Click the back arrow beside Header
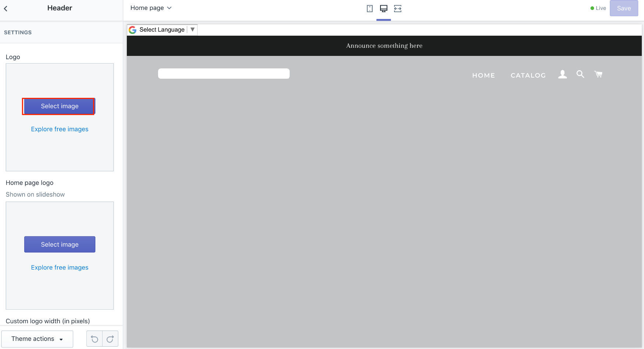The width and height of the screenshot is (644, 349). click(6, 8)
